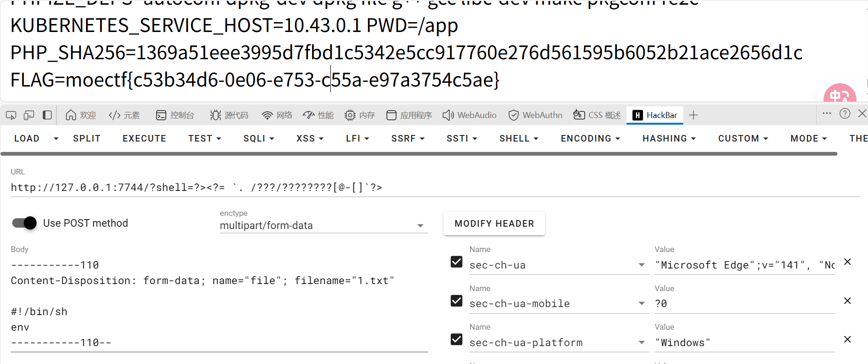868x364 pixels.
Task: Toggle the Use POST method switch
Action: pyautogui.click(x=24, y=223)
